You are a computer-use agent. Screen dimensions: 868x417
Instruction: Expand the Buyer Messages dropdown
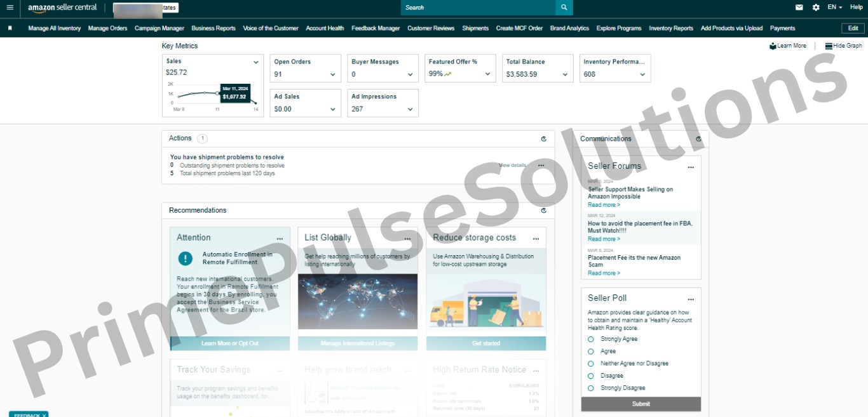tap(410, 75)
